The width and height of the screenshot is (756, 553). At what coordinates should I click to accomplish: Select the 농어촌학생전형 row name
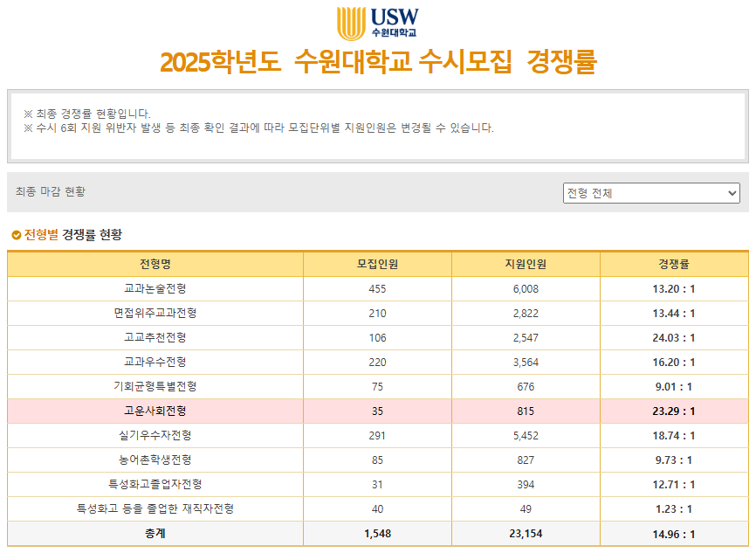click(x=155, y=460)
